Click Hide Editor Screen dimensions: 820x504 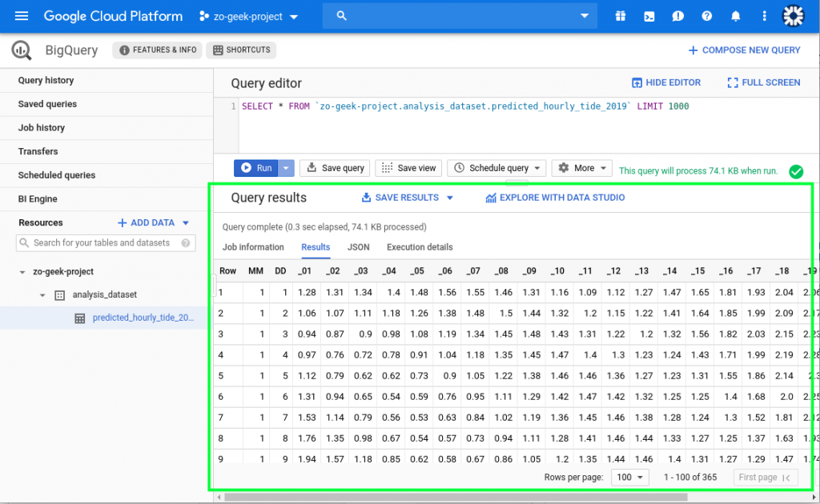(666, 82)
